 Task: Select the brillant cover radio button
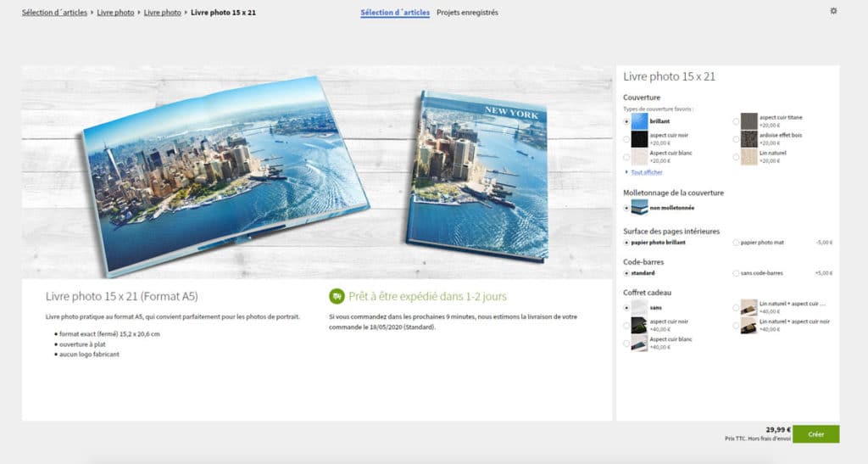click(x=626, y=121)
